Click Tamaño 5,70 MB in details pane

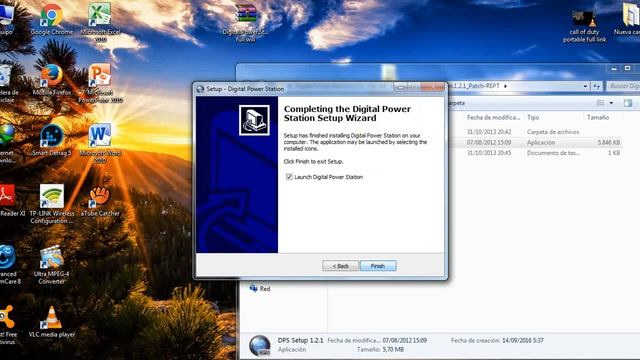click(x=380, y=349)
